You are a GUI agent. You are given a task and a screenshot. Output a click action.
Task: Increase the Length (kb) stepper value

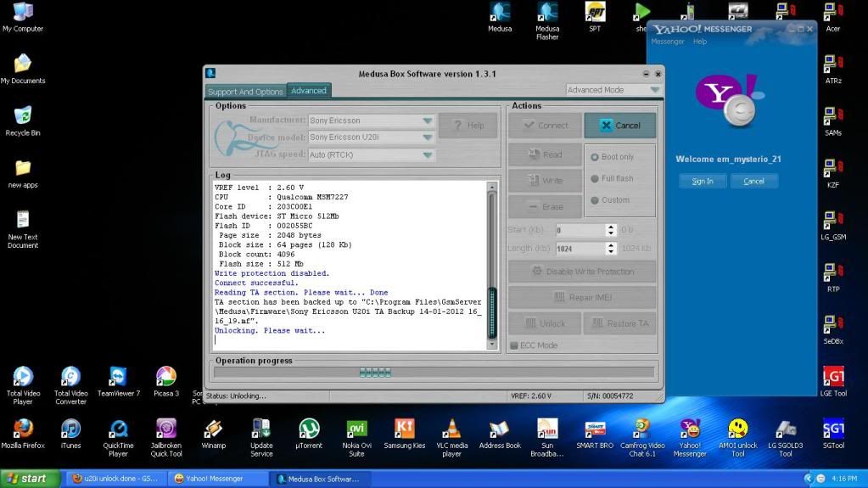pos(611,246)
